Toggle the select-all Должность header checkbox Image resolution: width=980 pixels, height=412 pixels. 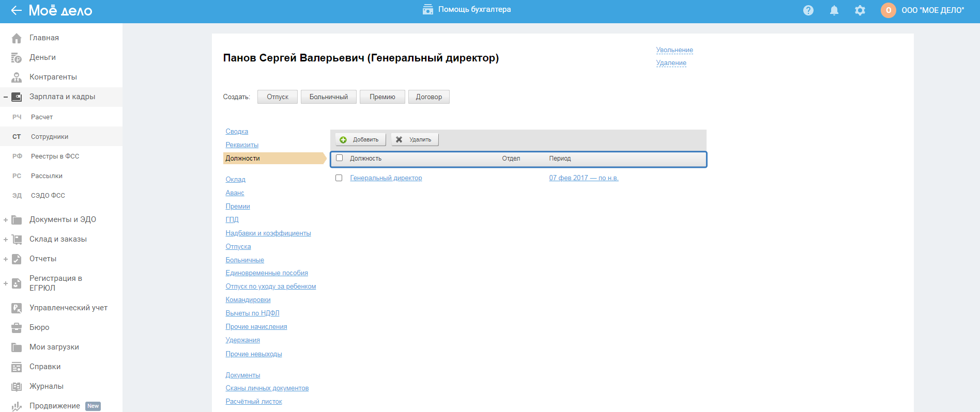pos(340,158)
